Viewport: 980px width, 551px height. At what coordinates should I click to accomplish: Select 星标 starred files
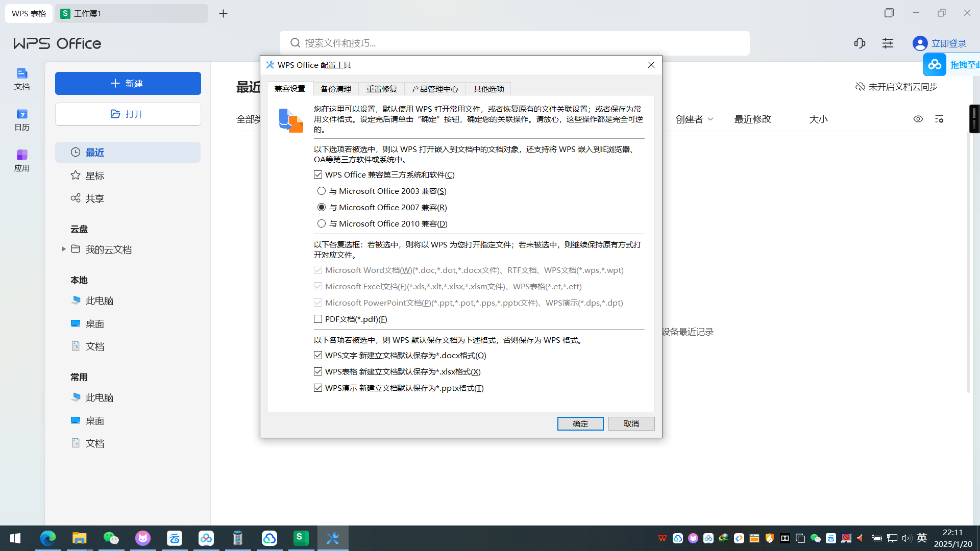(x=128, y=176)
